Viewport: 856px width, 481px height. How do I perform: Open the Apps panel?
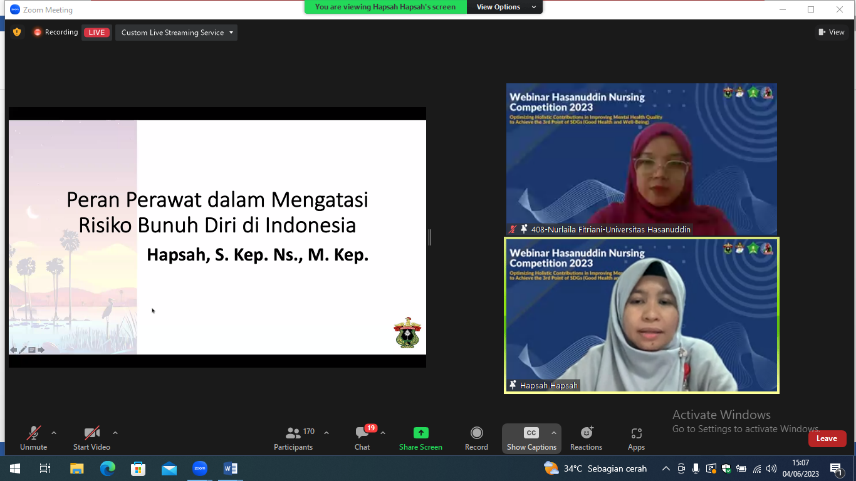[636, 437]
